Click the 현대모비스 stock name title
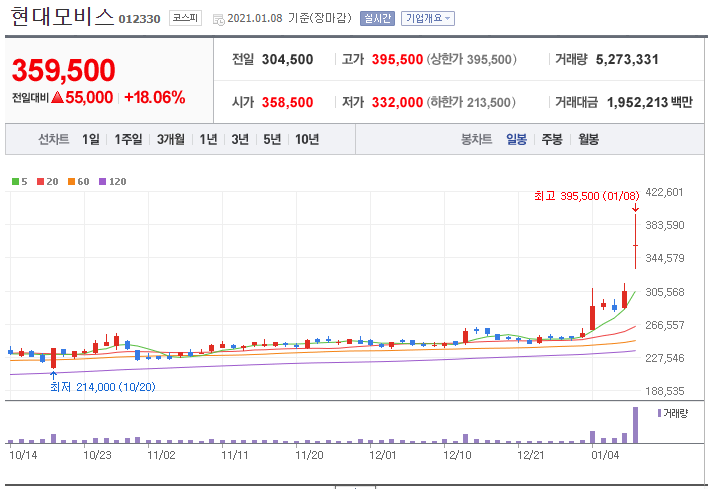 (62, 17)
